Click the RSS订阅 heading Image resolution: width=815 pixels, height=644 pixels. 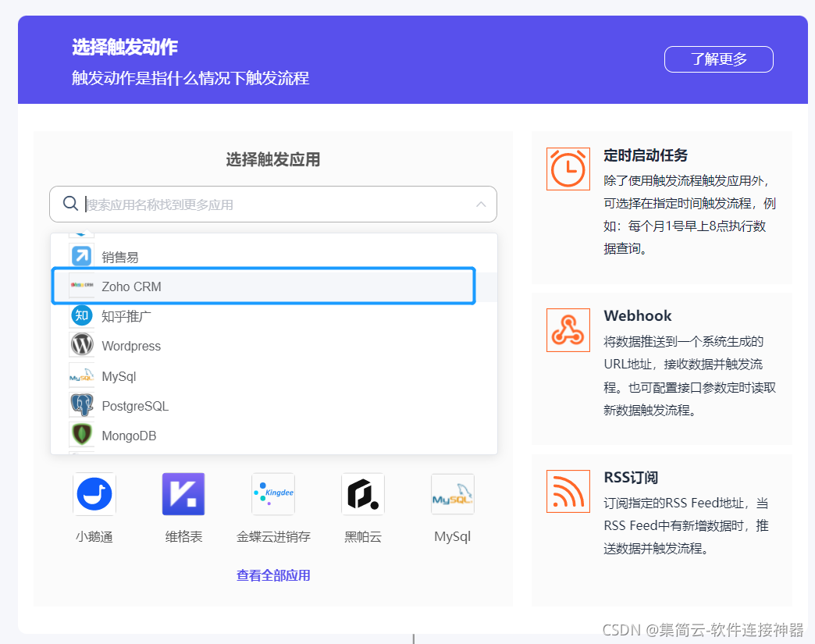[x=631, y=477]
